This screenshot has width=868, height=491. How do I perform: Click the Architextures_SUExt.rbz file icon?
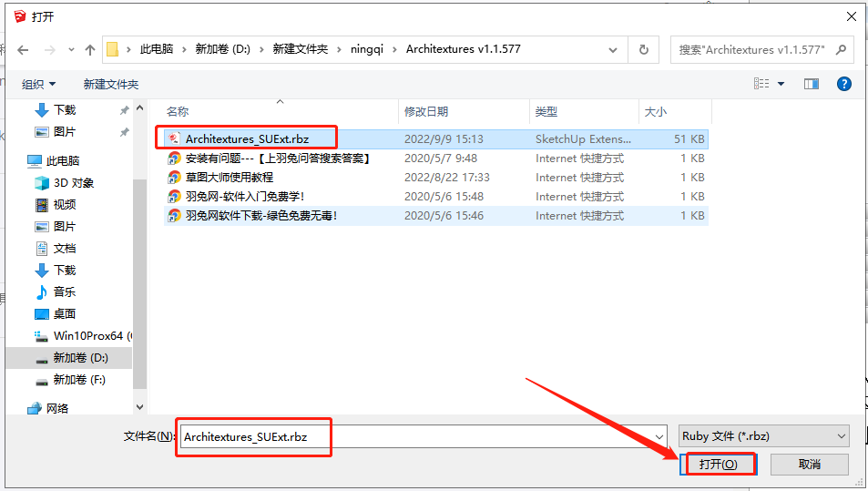(174, 138)
